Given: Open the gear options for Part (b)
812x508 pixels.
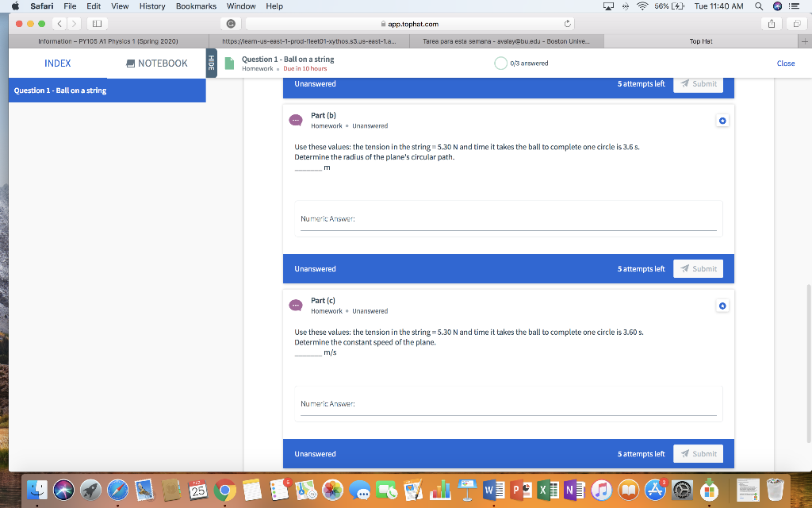Looking at the screenshot, I should (722, 120).
